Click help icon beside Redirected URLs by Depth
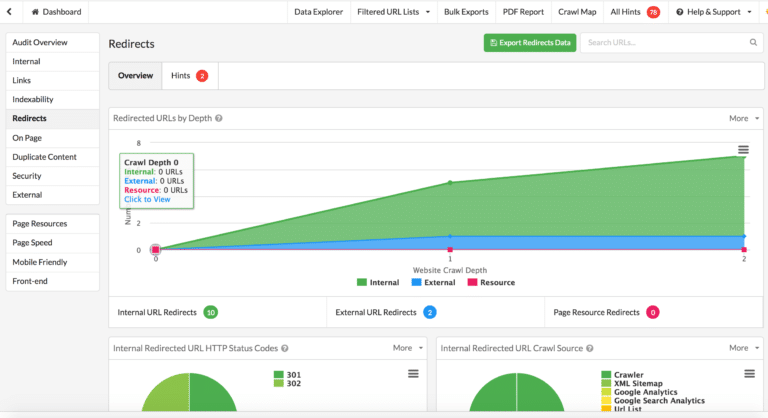 [219, 118]
